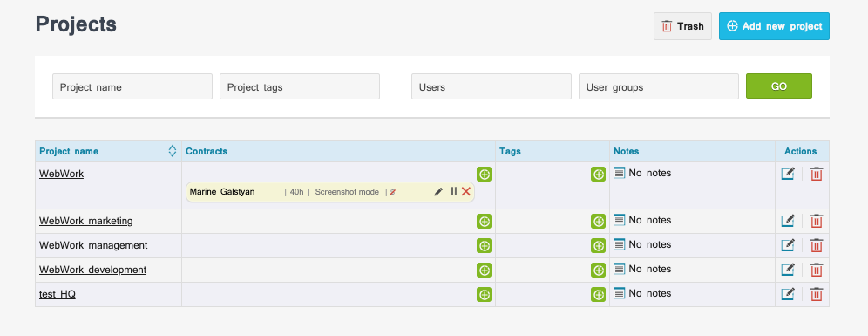Add contract to WebWork_development project
Image resolution: width=868 pixels, height=336 pixels.
pos(485,270)
